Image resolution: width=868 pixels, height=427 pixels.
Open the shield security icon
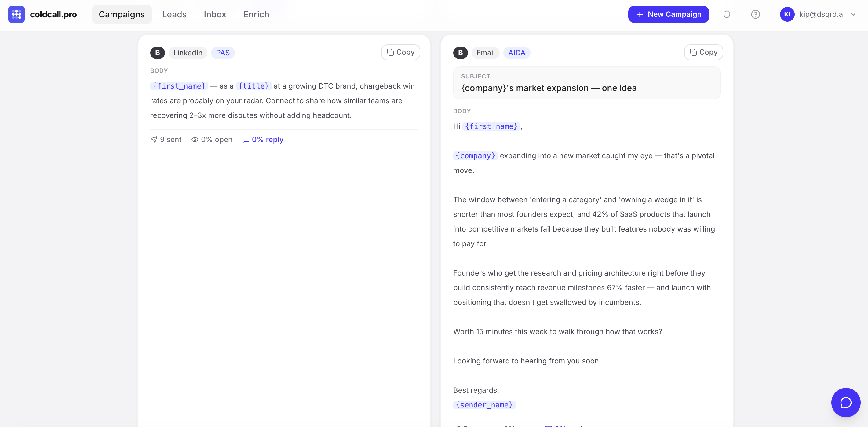[727, 14]
